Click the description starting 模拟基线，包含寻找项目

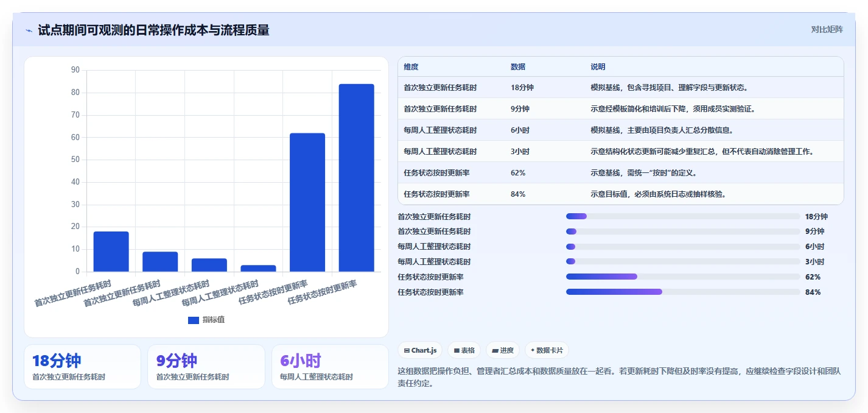pyautogui.click(x=669, y=88)
